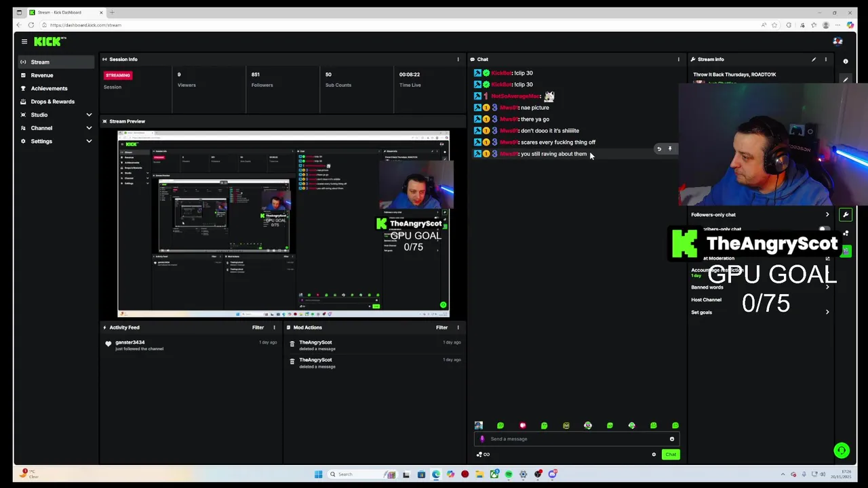Open Windows Start menu
The width and height of the screenshot is (868, 488).
click(x=318, y=474)
